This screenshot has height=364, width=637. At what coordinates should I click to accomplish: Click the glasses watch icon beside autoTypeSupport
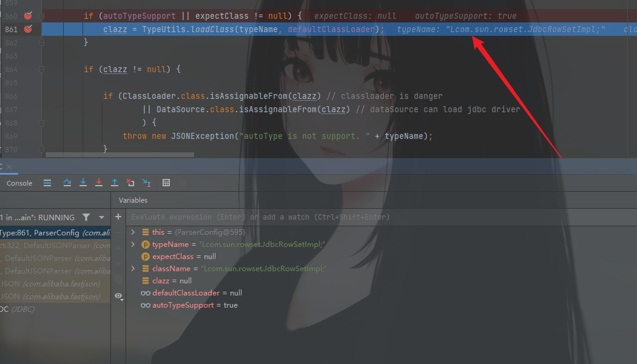[x=146, y=305]
